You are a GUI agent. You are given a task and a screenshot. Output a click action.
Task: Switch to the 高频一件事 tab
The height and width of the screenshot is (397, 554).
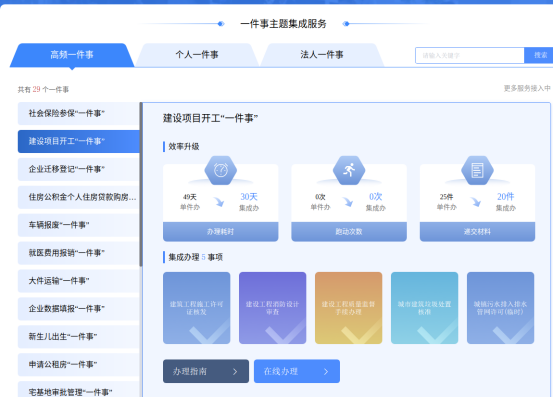click(72, 55)
